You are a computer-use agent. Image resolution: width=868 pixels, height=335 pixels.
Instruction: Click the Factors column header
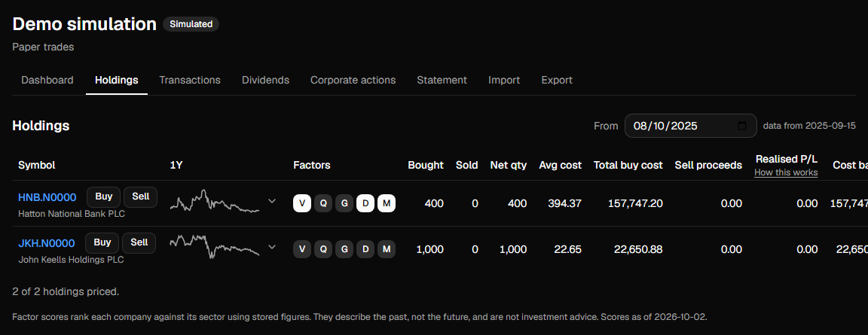[312, 166]
